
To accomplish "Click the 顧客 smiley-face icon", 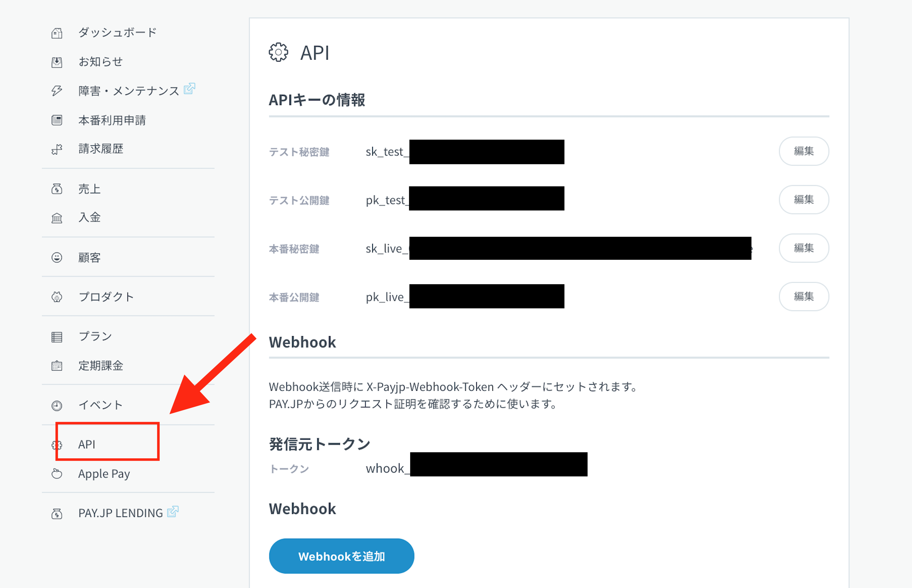I will coord(57,257).
